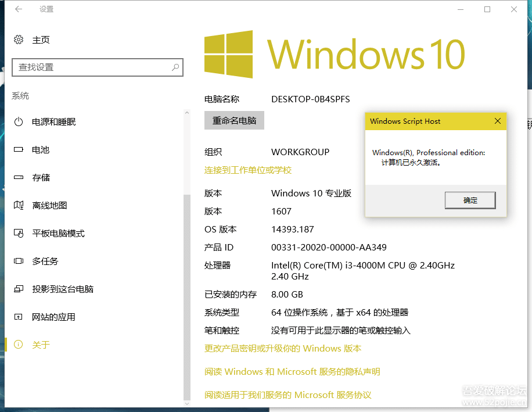
Task: Click the multitasking icon beside 多任务
Action: click(19, 261)
